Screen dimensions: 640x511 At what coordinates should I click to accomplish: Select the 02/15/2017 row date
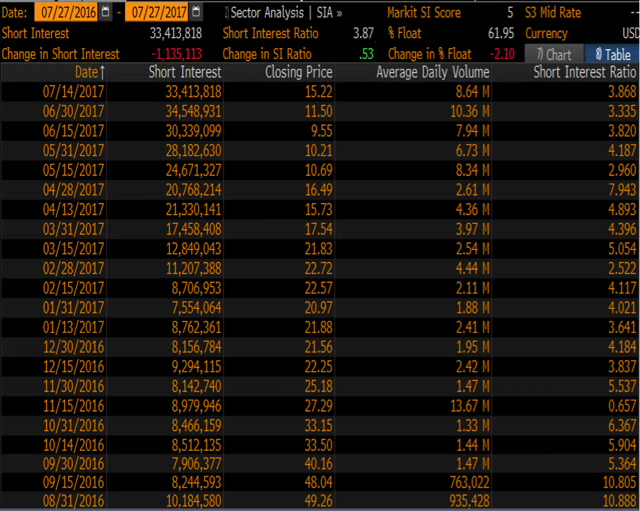pyautogui.click(x=73, y=288)
